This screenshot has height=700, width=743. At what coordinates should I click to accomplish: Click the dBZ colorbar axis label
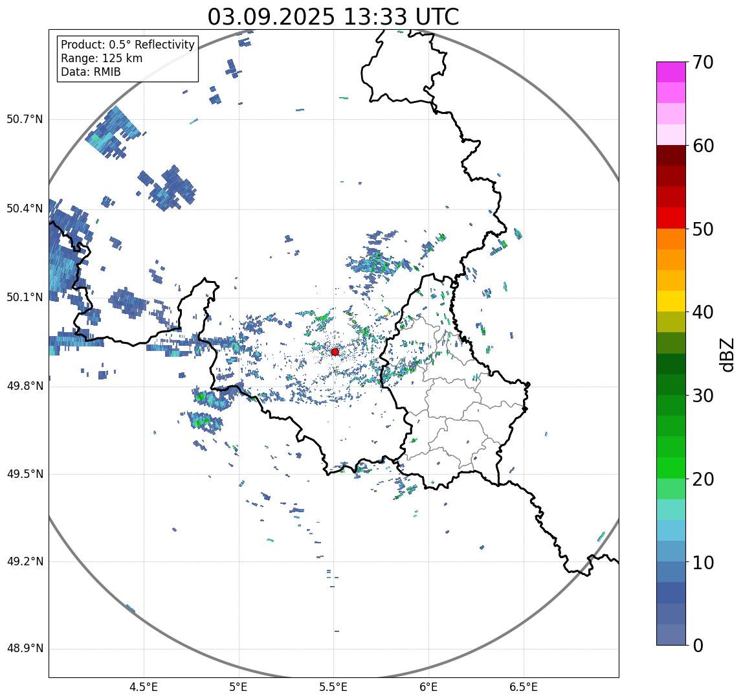726,354
